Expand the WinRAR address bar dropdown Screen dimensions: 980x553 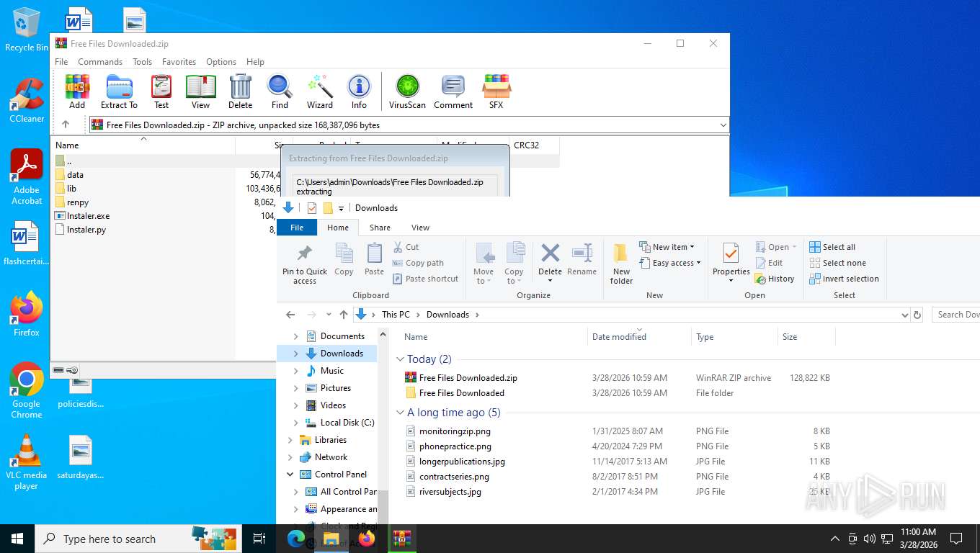(723, 125)
